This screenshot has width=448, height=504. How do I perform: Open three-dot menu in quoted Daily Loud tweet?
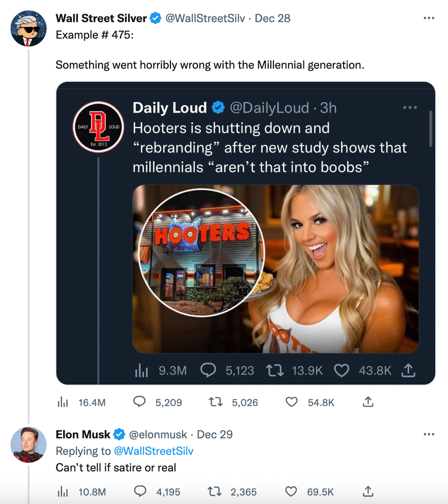410,108
